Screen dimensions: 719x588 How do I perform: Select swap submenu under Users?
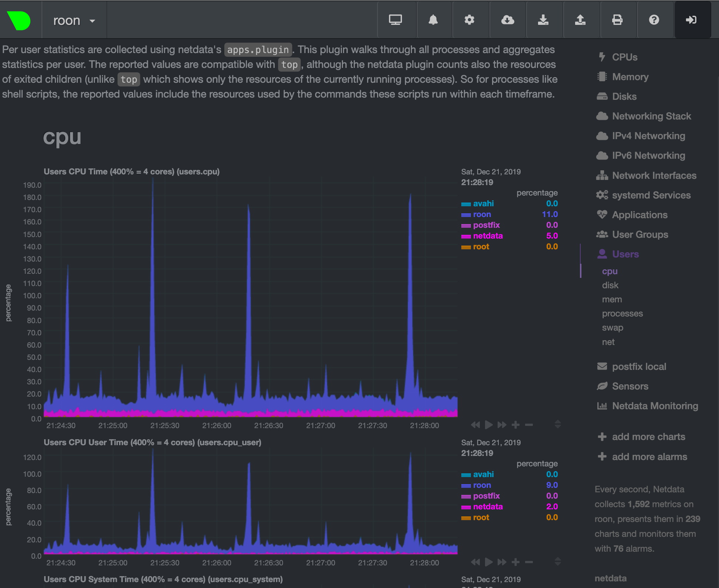tap(613, 328)
